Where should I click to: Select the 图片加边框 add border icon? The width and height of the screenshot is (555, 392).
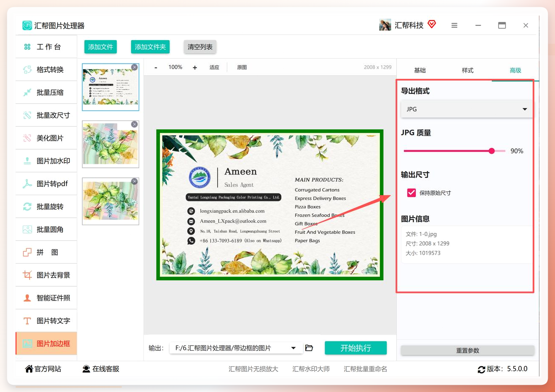pyautogui.click(x=27, y=344)
